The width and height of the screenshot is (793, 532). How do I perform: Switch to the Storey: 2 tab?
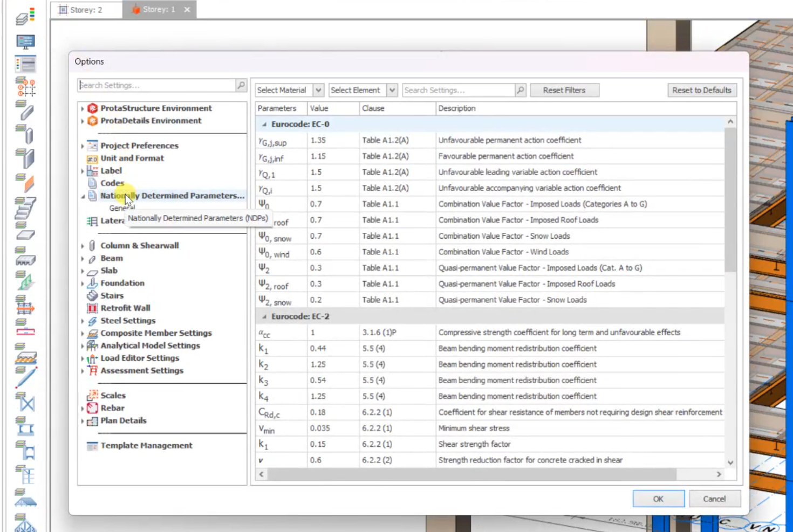tap(86, 9)
